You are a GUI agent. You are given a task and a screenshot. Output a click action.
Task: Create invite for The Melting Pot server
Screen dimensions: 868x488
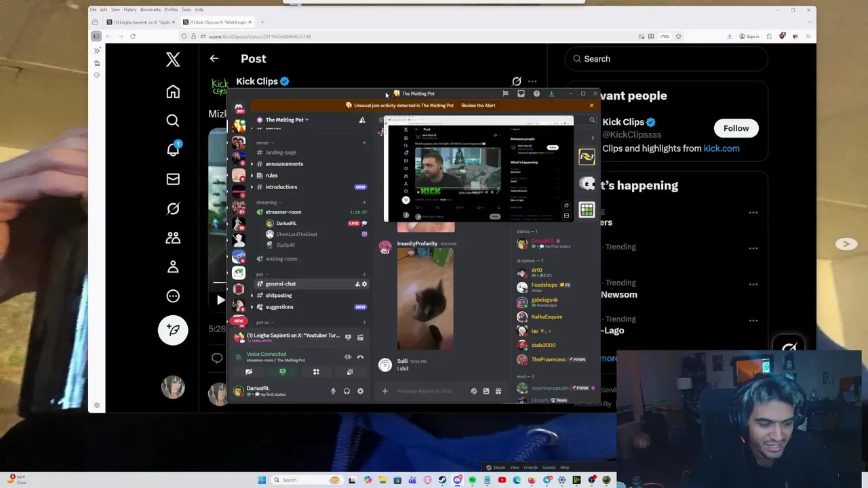(x=362, y=120)
